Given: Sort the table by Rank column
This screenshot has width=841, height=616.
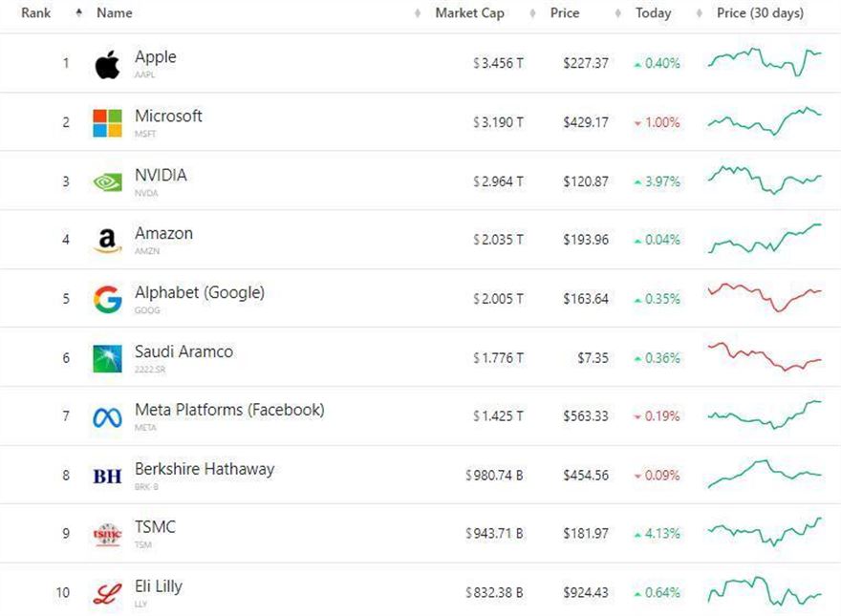Looking at the screenshot, I should pos(36,13).
